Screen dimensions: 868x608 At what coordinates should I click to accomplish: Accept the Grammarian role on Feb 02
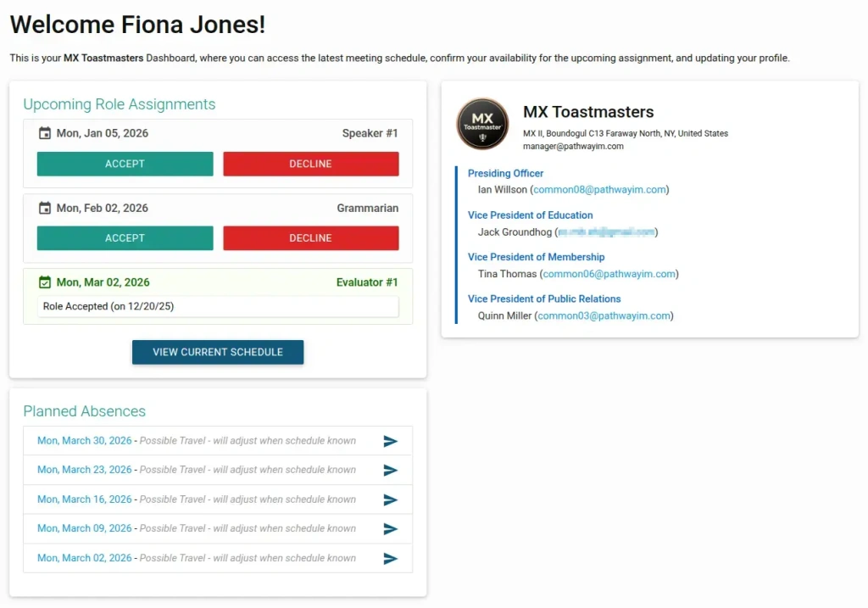[x=125, y=238]
